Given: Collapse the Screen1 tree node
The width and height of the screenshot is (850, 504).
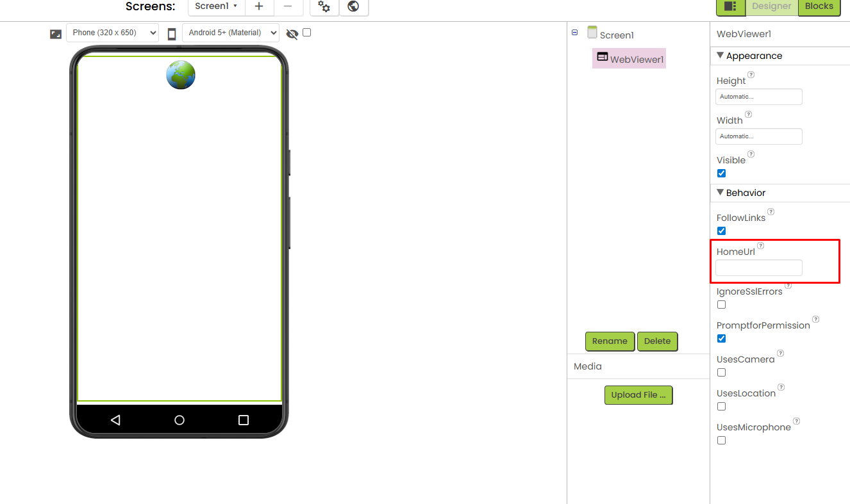Looking at the screenshot, I should pyautogui.click(x=575, y=32).
